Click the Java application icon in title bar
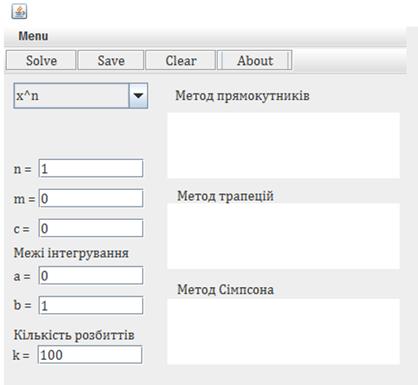Screen dimensions: 418x385 click(19, 12)
